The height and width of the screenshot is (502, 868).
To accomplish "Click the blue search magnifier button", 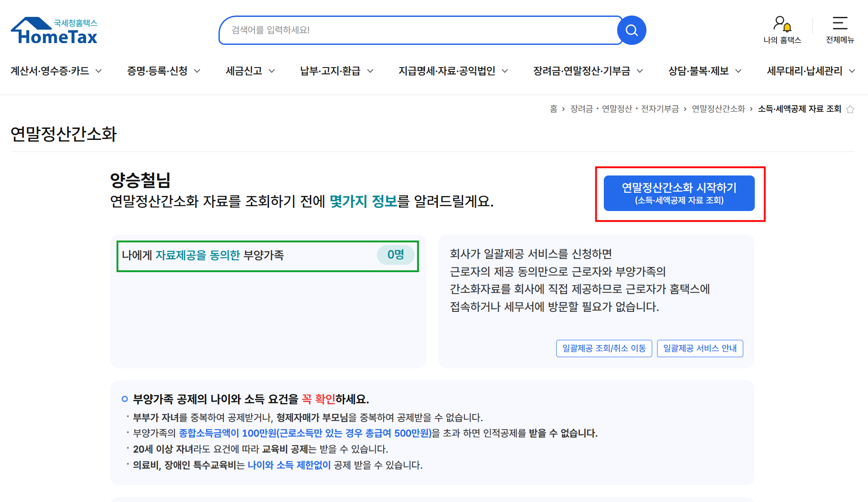I will click(631, 30).
